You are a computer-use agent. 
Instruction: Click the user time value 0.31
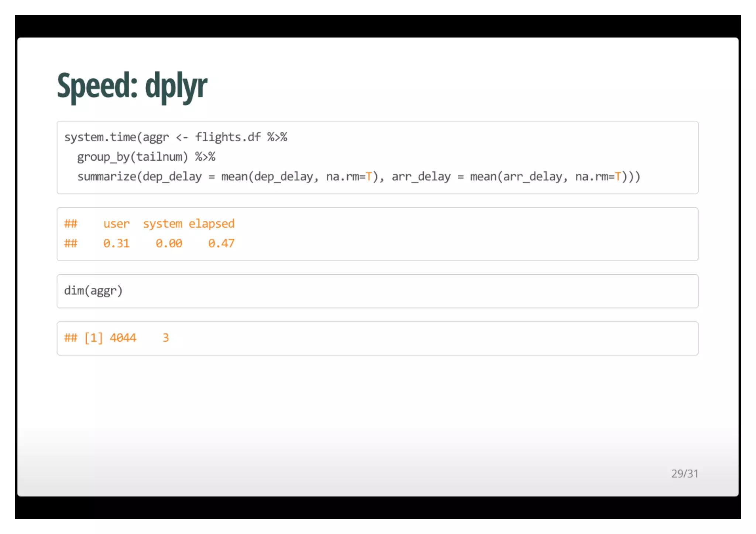coord(116,243)
